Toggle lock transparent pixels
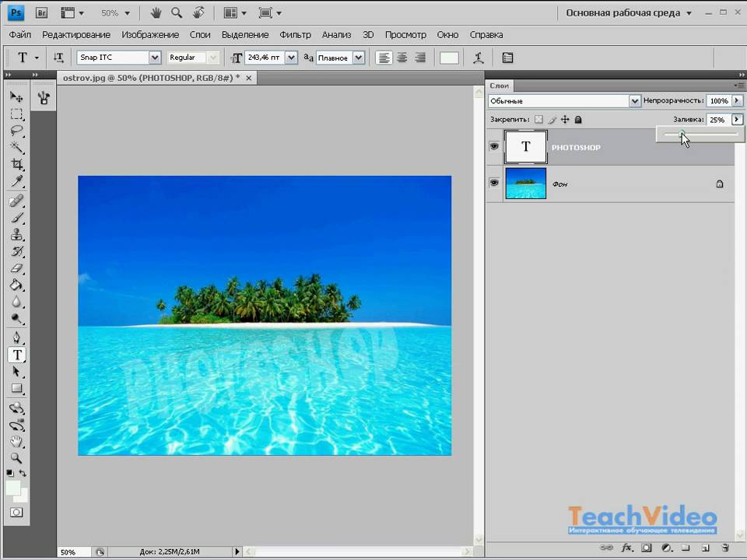The image size is (747, 560). pos(538,120)
